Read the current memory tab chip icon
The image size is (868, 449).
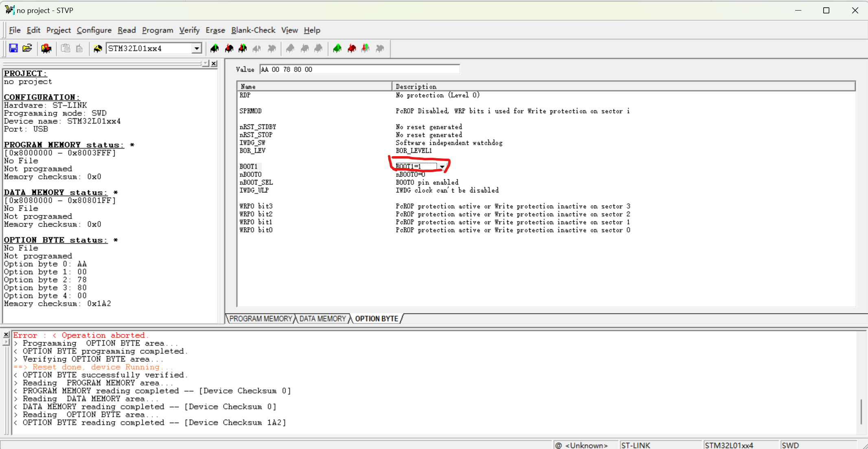215,48
